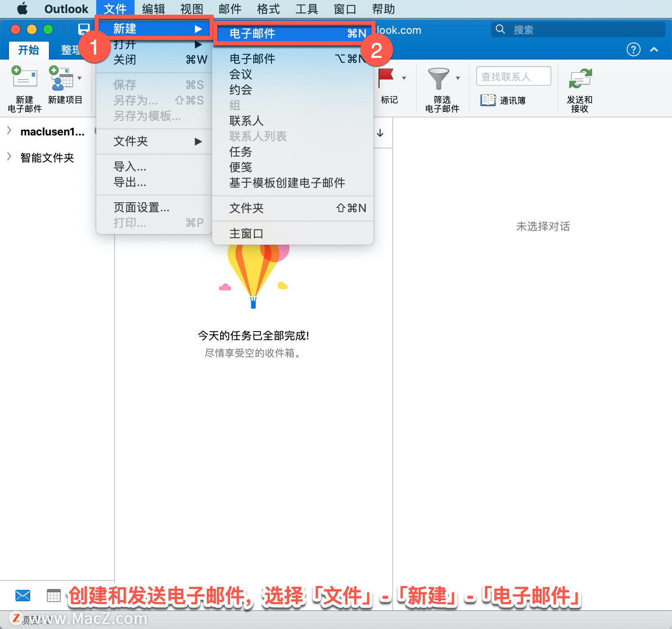This screenshot has height=629, width=672.
Task: Switch to Calendar view icon
Action: (x=53, y=596)
